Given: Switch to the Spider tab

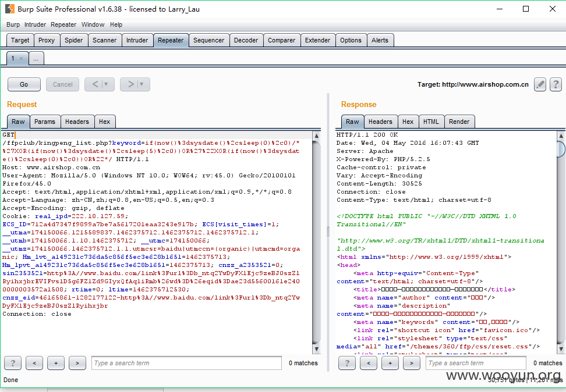Looking at the screenshot, I should (73, 40).
